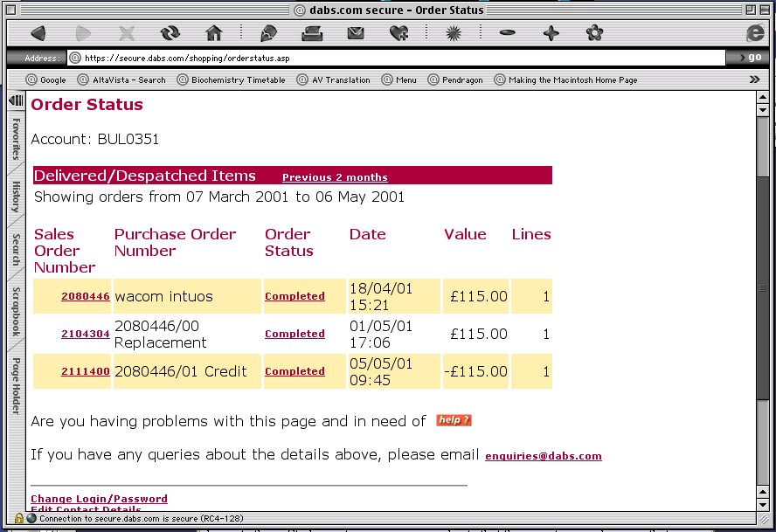Click Completed status for Credit order
The image size is (776, 532).
coord(295,371)
